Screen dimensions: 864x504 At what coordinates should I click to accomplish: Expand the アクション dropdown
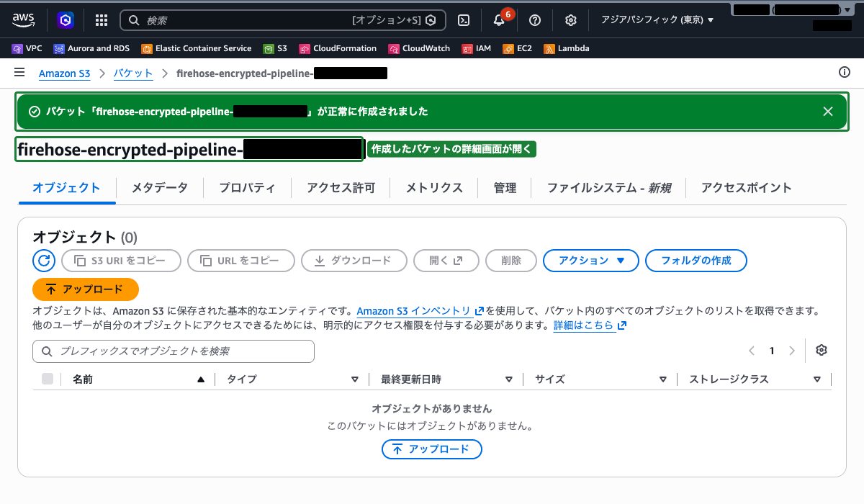591,261
